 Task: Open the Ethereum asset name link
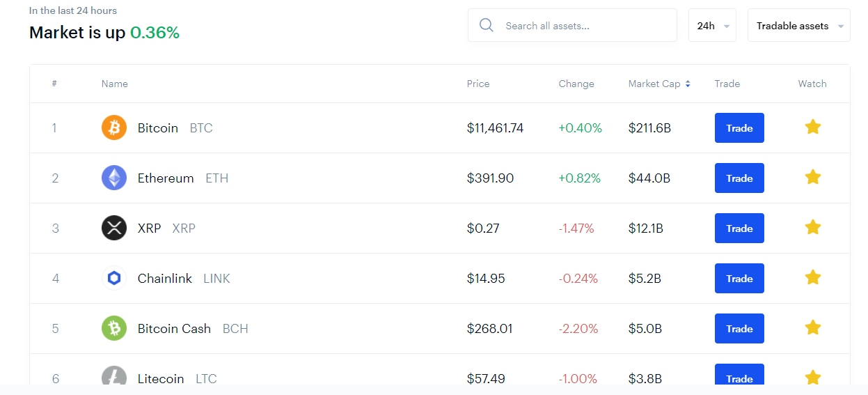166,178
